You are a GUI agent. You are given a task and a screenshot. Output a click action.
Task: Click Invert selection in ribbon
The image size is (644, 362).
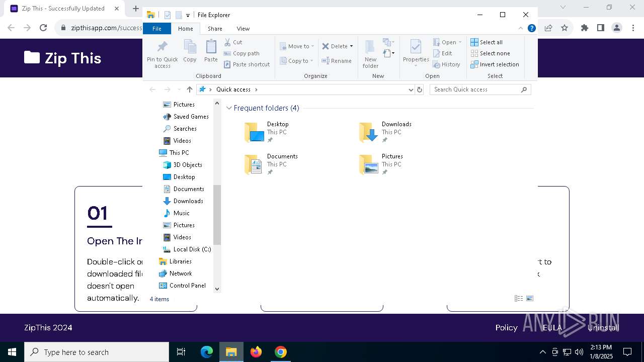[x=495, y=64]
